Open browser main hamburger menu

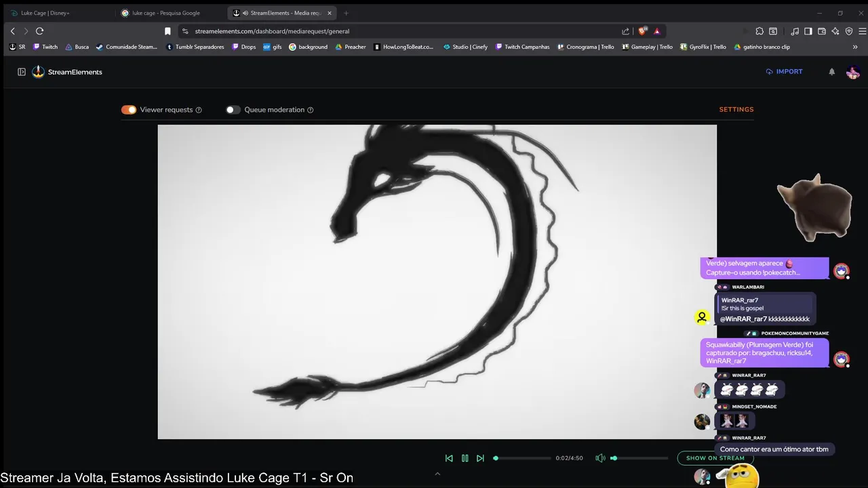(x=863, y=31)
